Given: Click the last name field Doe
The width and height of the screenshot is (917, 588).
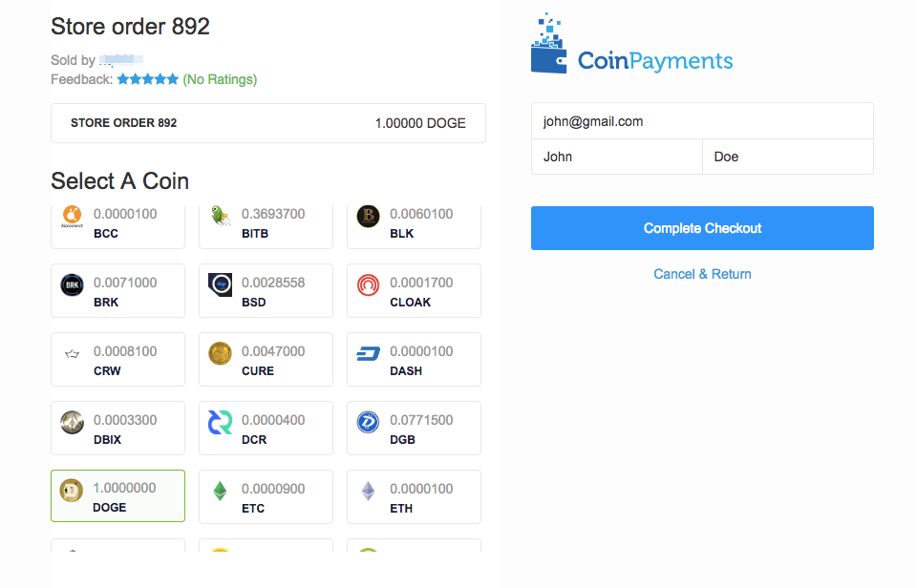Looking at the screenshot, I should click(x=787, y=157).
